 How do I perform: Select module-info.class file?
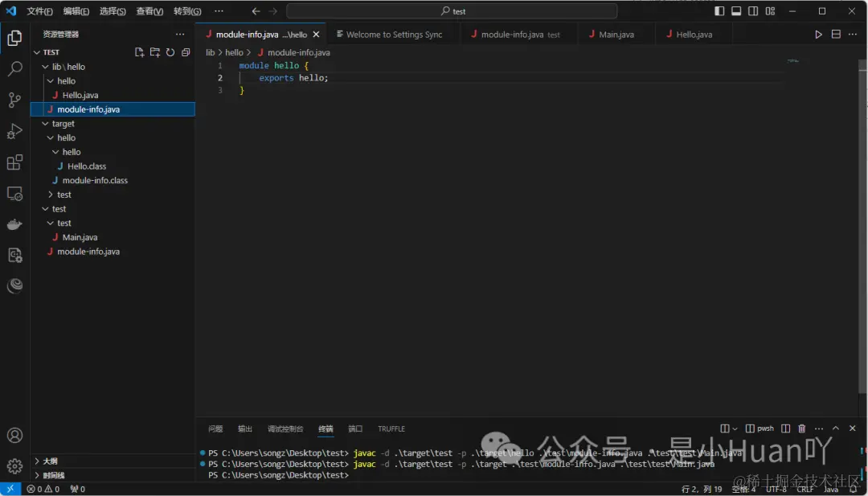[x=113, y=180]
